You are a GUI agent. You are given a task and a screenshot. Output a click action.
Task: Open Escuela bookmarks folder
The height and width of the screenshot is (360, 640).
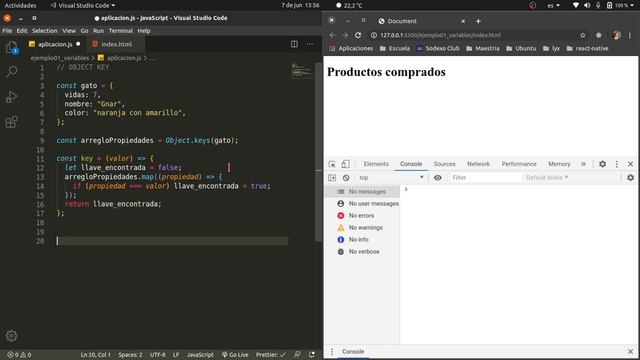(x=395, y=48)
